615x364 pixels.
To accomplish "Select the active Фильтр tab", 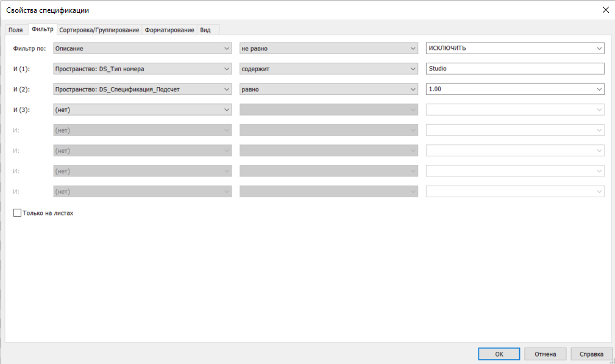I will click(x=43, y=29).
